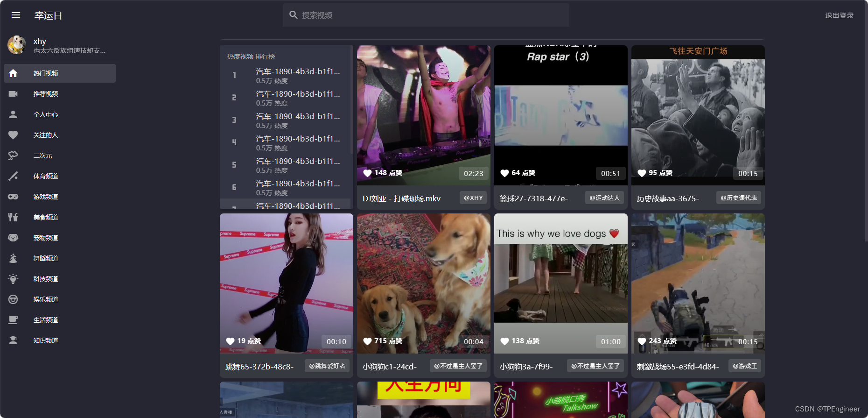868x418 pixels.
Task: Like the 刺激战场55 video with 243 点赞
Action: click(x=642, y=341)
